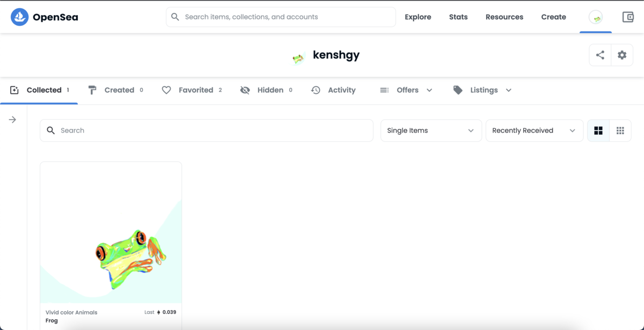Click the OpenSea logo icon
This screenshot has height=330, width=644.
[20, 17]
